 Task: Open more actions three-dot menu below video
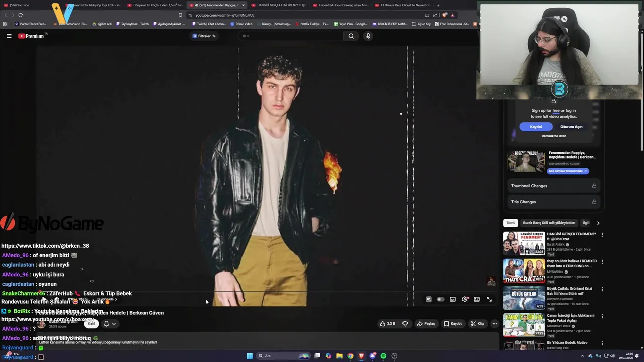[495, 324]
